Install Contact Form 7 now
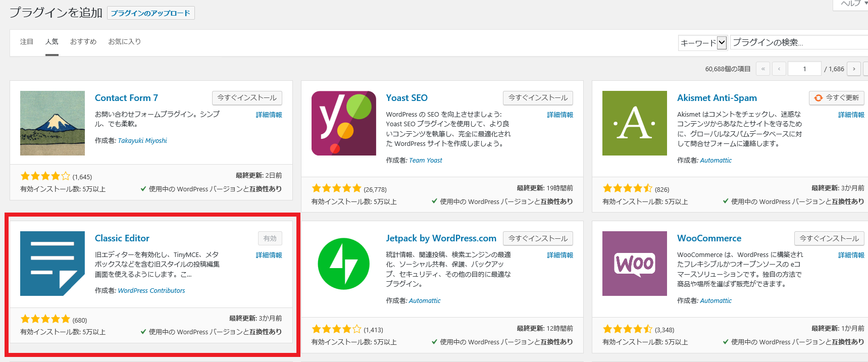This screenshot has height=362, width=868. coord(247,98)
